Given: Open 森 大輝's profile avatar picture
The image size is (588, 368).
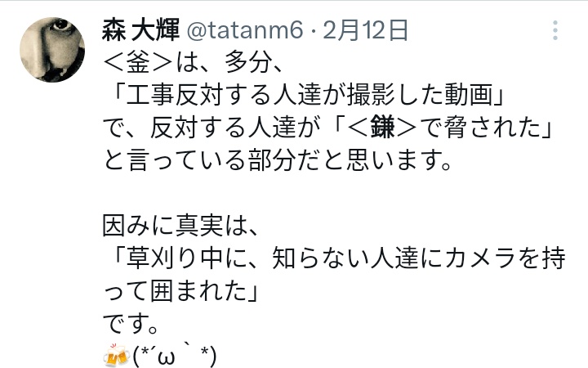Looking at the screenshot, I should pos(52,50).
